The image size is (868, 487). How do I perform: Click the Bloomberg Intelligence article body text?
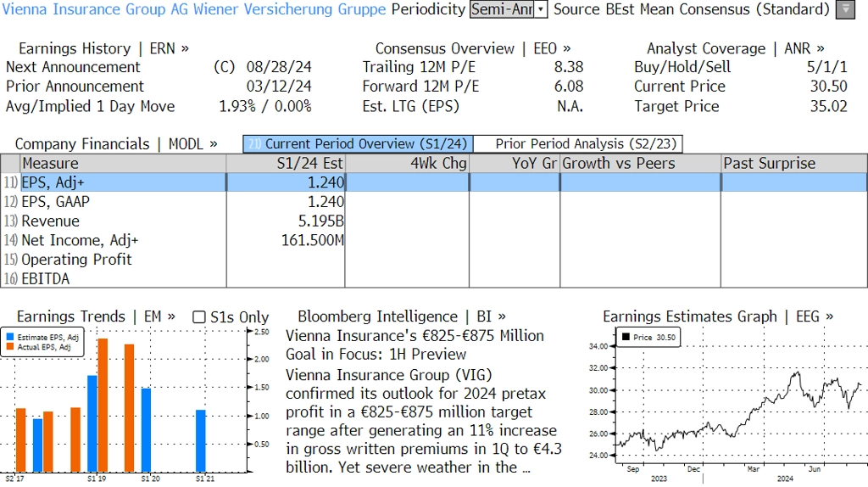coord(424,421)
